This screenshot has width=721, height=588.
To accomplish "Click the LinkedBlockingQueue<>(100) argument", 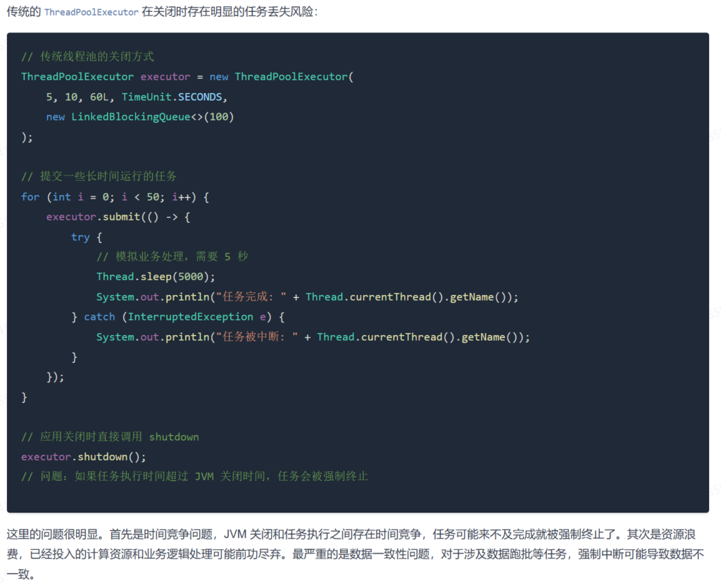I will point(152,117).
